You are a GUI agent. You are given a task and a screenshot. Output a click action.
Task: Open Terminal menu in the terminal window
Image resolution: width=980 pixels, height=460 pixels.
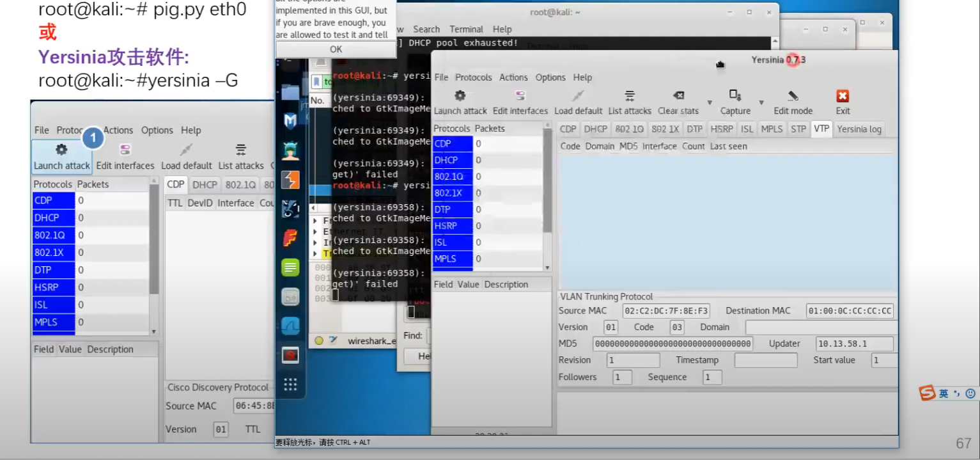point(466,29)
